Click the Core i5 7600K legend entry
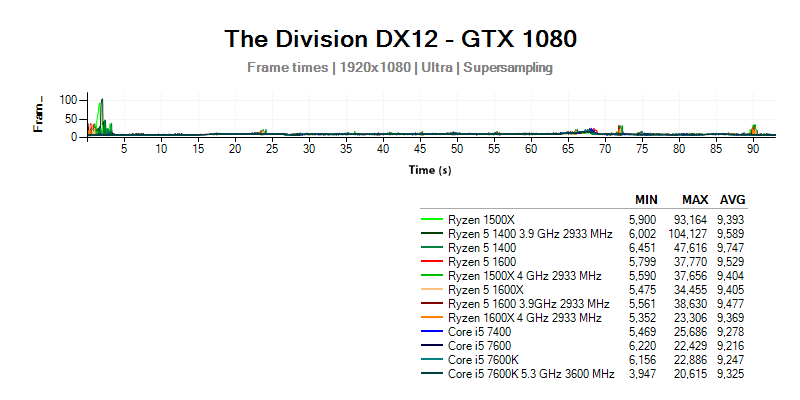800x400 pixels. pos(484,360)
